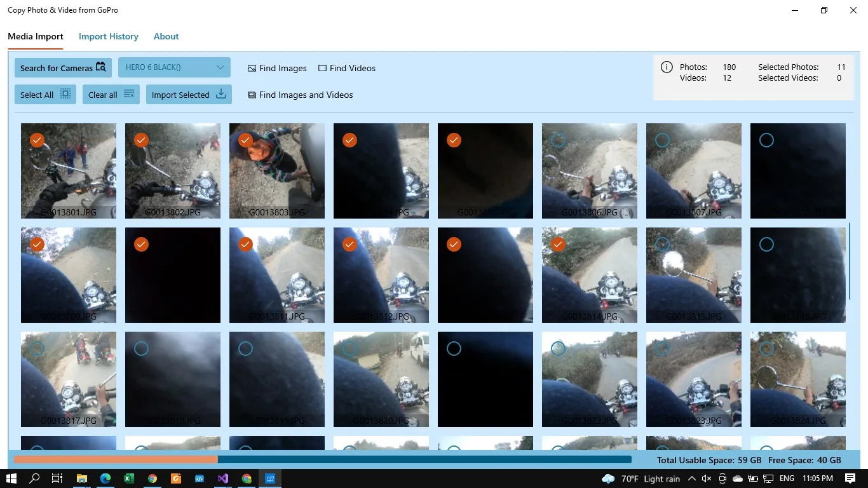Screen dimensions: 868x488
Task: Uncheck the selected mark on G0013814.JPG
Action: coord(558,244)
